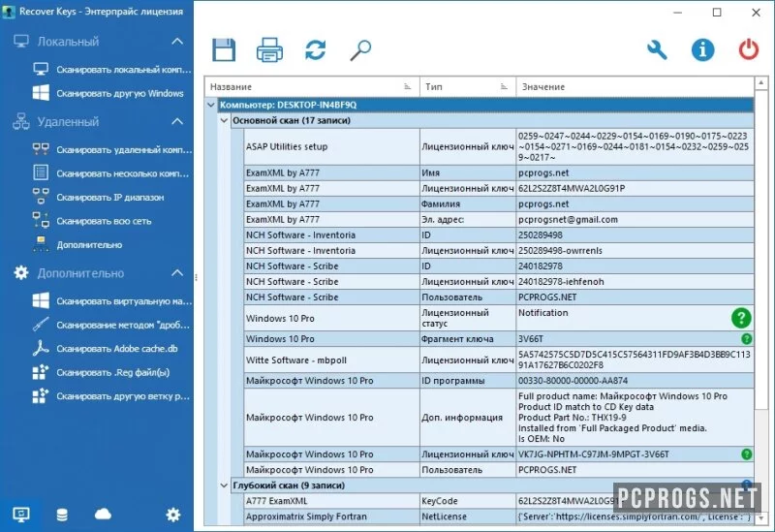The width and height of the screenshot is (775, 532).
Task: Click the database icon in bottom bar
Action: point(62,516)
